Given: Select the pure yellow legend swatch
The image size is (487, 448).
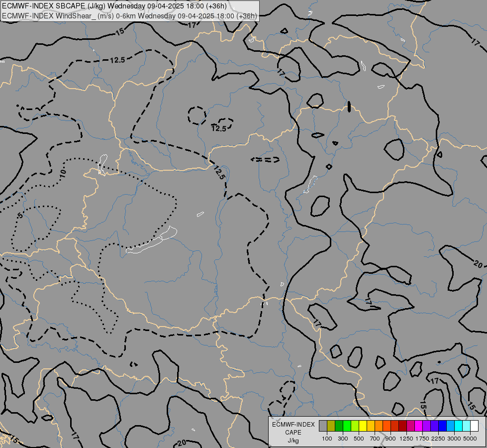Looking at the screenshot, I should pyautogui.click(x=363, y=426).
